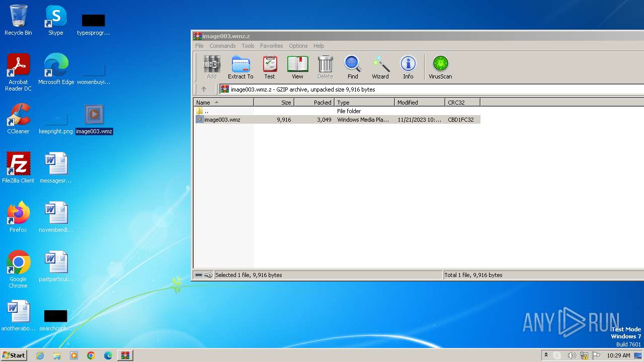Open Windows Explorer from the taskbar

point(57,355)
